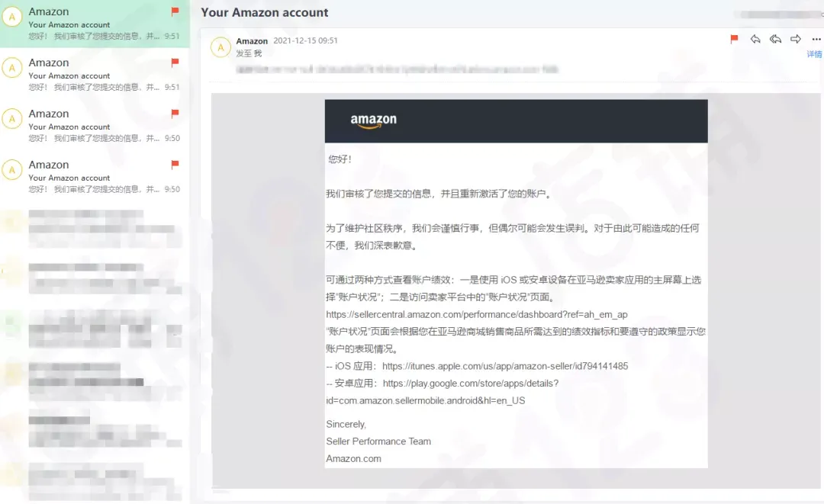Click the 'Sincerely,' closing line
The height and width of the screenshot is (504, 824).
pos(346,424)
